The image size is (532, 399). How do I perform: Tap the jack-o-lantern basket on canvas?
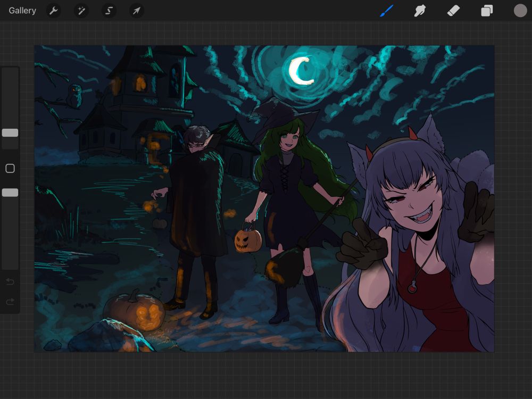(248, 238)
